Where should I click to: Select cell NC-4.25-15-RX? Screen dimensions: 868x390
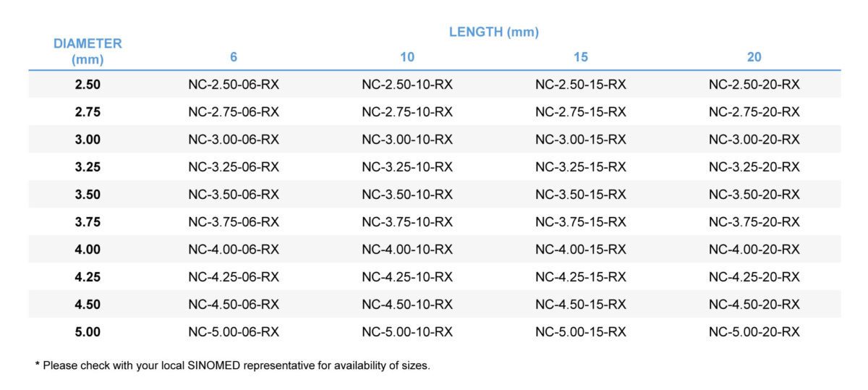click(581, 277)
